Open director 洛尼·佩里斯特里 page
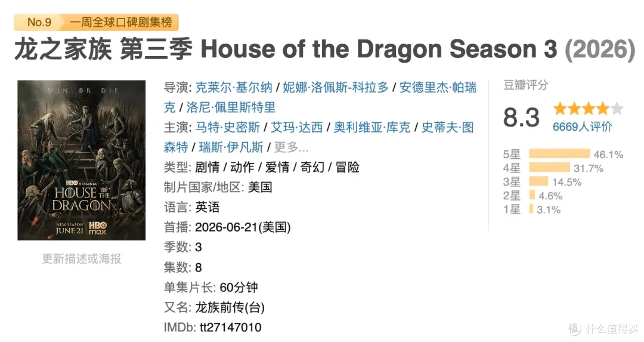This screenshot has width=644, height=342. point(231,107)
